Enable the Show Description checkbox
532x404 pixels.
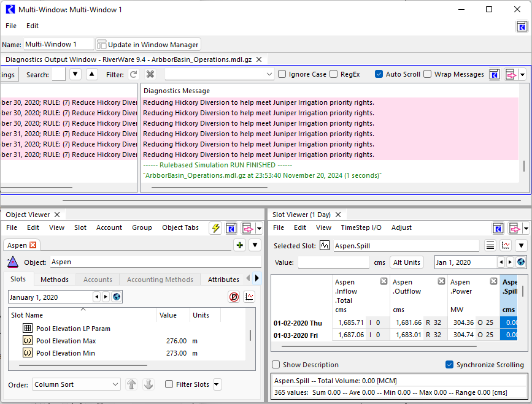(276, 365)
